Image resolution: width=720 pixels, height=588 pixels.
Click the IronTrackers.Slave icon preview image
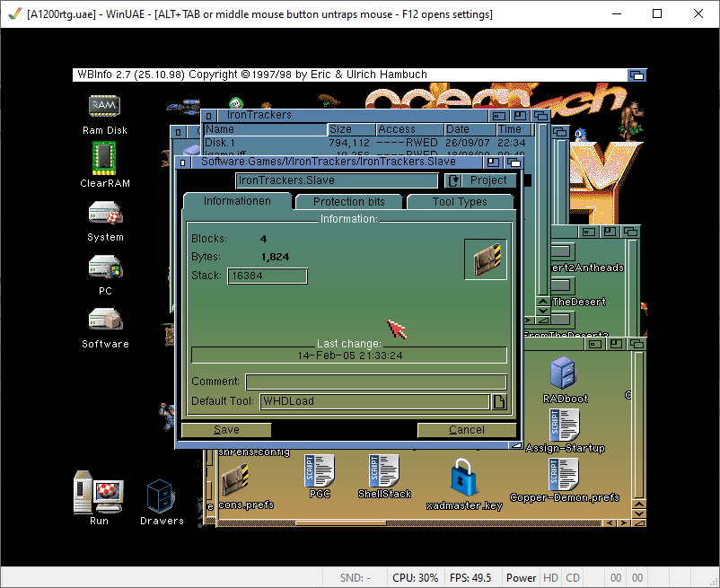(x=486, y=259)
